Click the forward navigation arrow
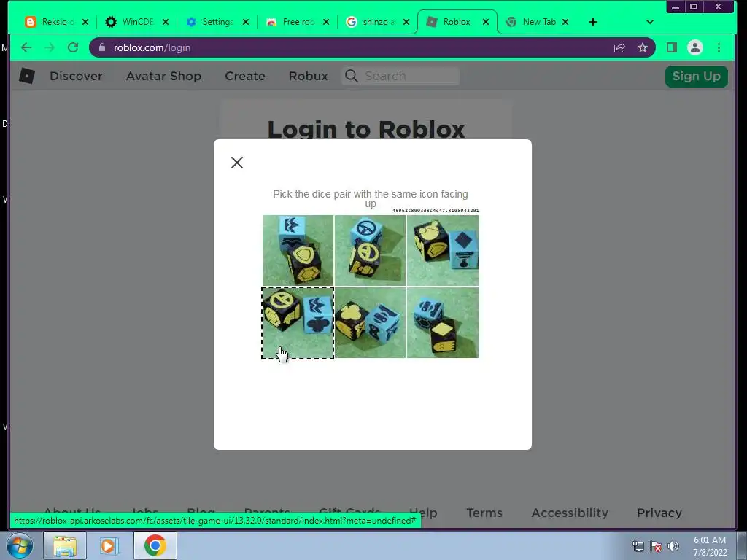The height and width of the screenshot is (560, 747). click(x=50, y=47)
